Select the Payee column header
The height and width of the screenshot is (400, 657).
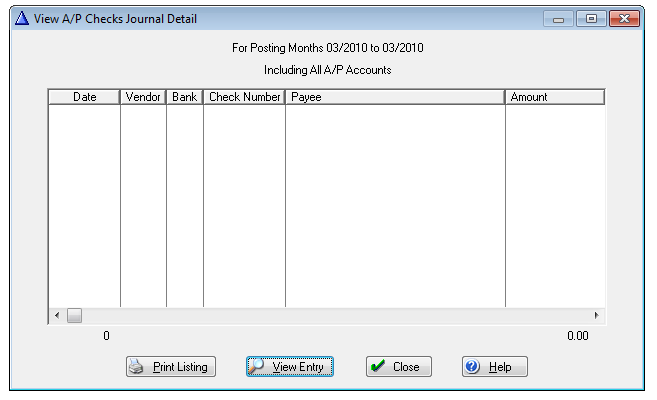pos(395,98)
